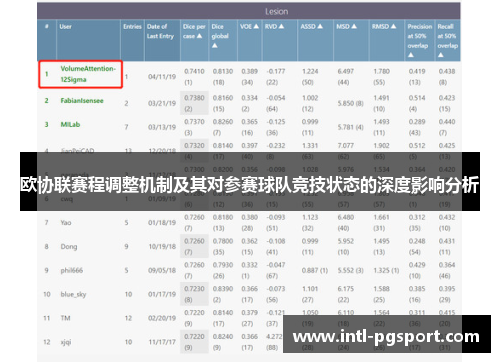The width and height of the screenshot is (500, 362).
Task: Sort by Precision at 50% overlap arrow
Action: 411,55
